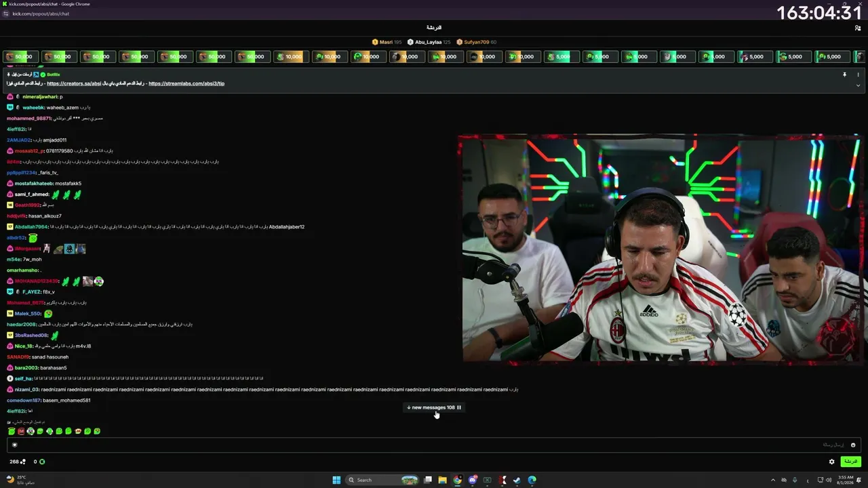Image resolution: width=868 pixels, height=488 pixels.
Task: Open username mostafakhateeb profile
Action: pos(33,184)
